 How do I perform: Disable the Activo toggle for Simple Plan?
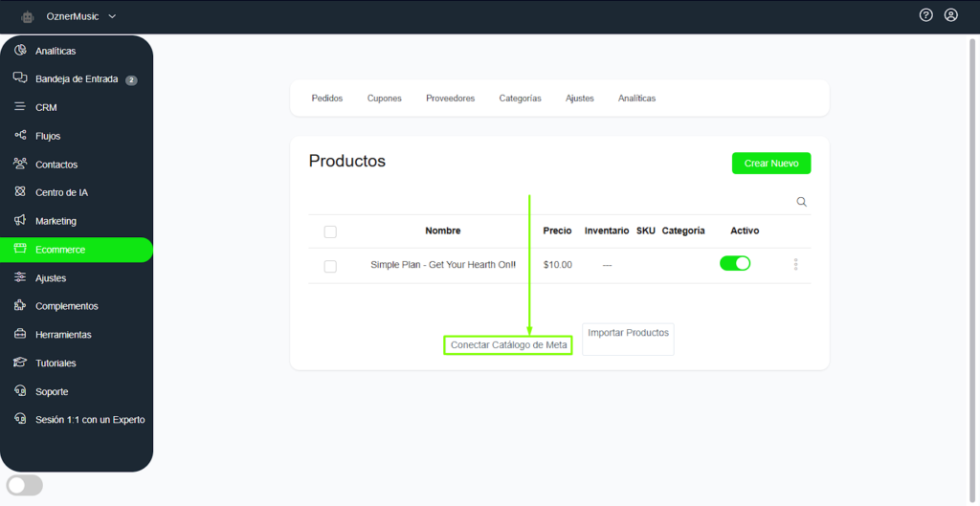(x=735, y=264)
